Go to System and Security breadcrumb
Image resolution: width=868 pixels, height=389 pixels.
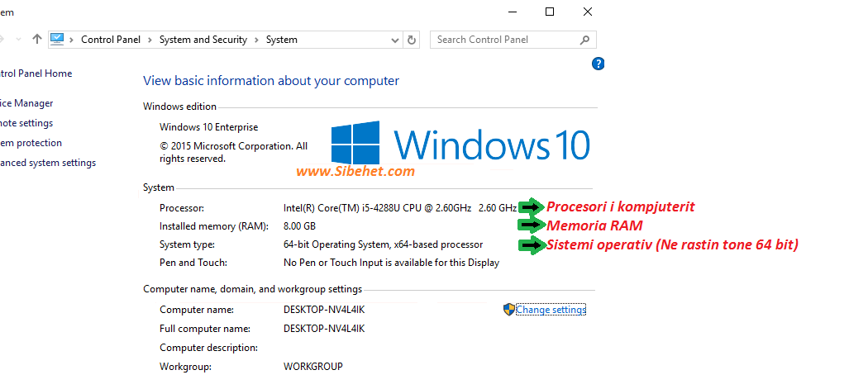203,40
